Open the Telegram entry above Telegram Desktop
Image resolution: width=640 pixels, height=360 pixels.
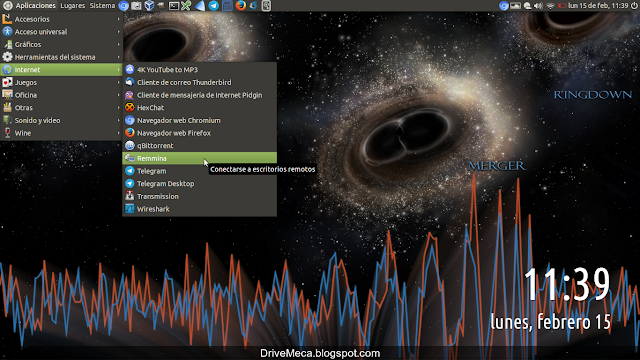200,171
